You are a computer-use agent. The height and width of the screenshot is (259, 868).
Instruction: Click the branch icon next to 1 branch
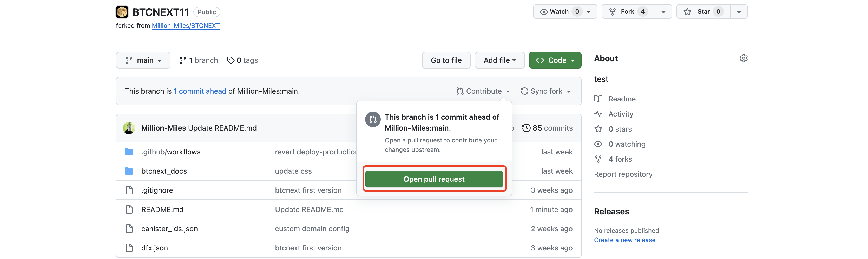183,60
